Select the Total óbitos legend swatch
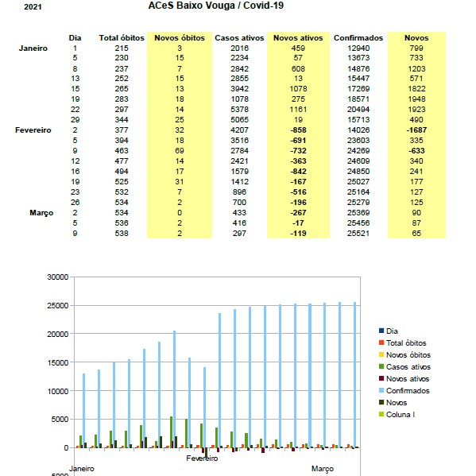Image resolution: width=476 pixels, height=476 pixels. click(x=381, y=342)
